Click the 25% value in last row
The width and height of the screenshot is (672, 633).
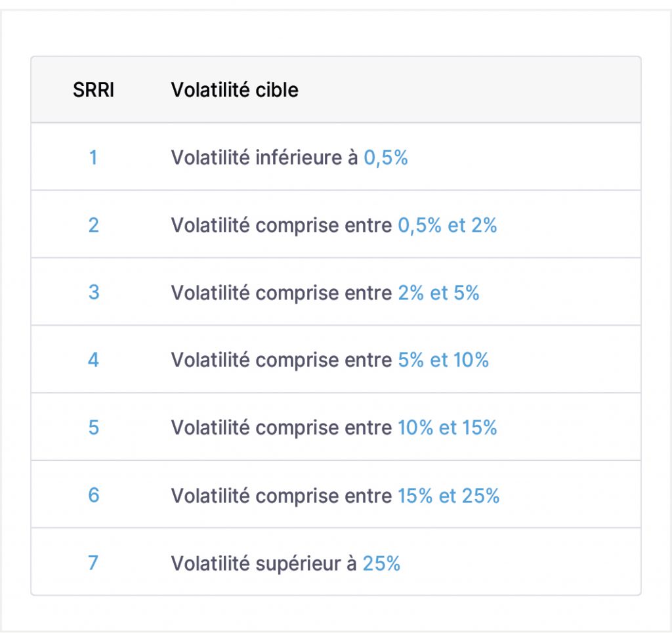coord(381,563)
